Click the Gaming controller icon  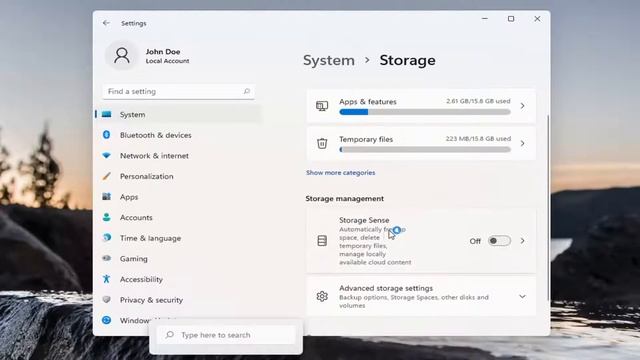(107, 258)
